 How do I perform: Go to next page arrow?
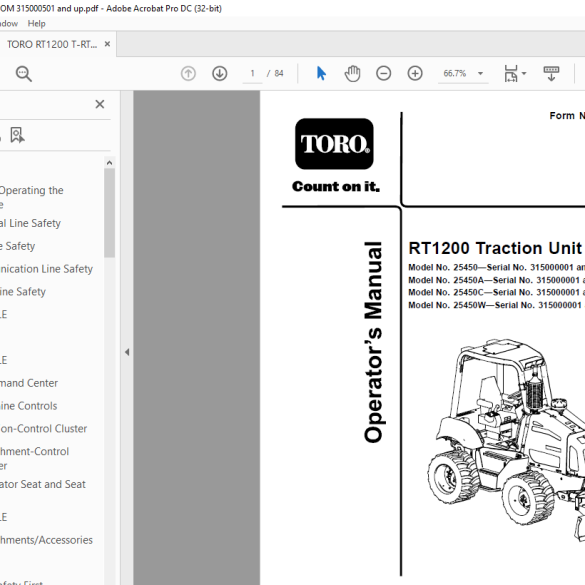pos(220,73)
